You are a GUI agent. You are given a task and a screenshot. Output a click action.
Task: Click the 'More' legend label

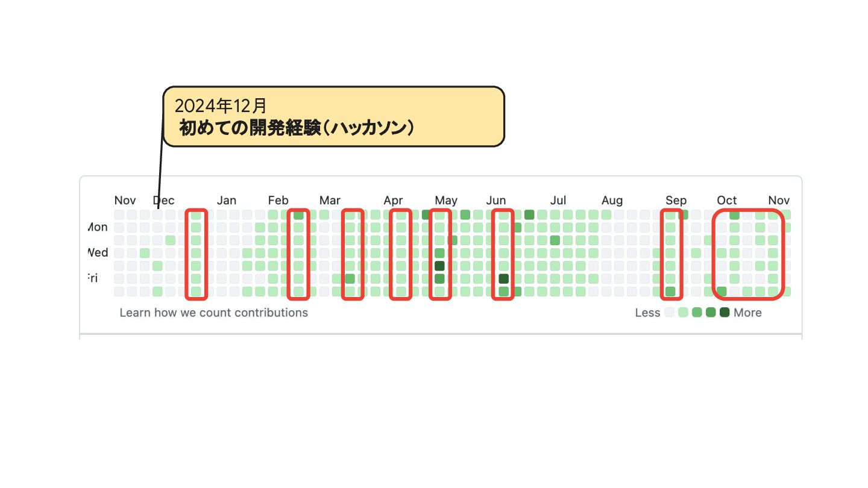click(x=747, y=313)
